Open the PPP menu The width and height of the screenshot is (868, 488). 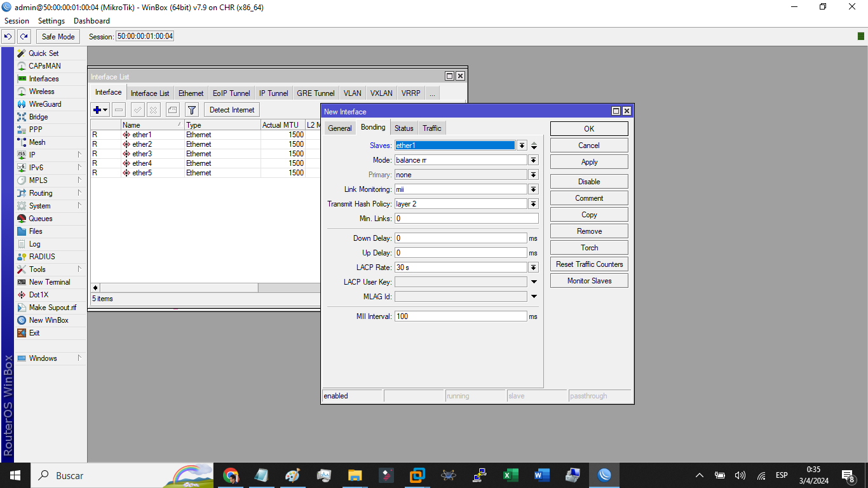[x=36, y=130]
